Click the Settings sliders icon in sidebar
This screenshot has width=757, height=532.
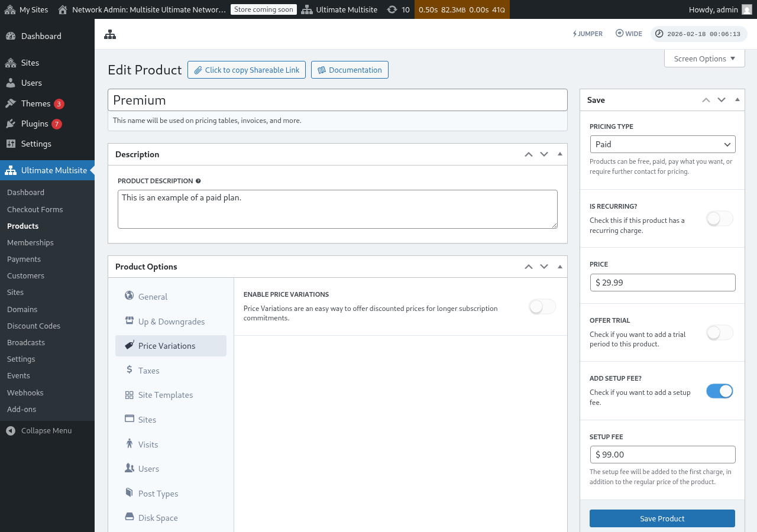(x=11, y=144)
